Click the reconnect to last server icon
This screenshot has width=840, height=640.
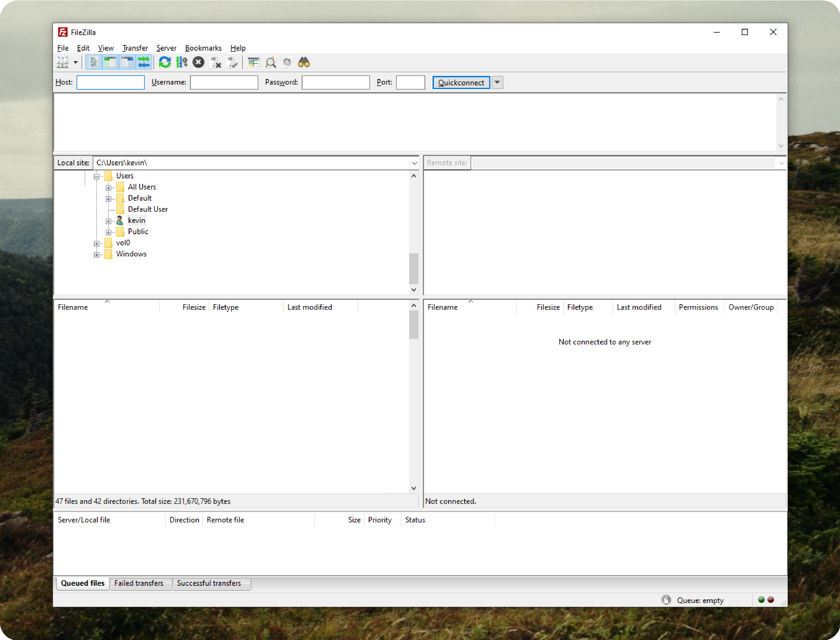[x=232, y=62]
